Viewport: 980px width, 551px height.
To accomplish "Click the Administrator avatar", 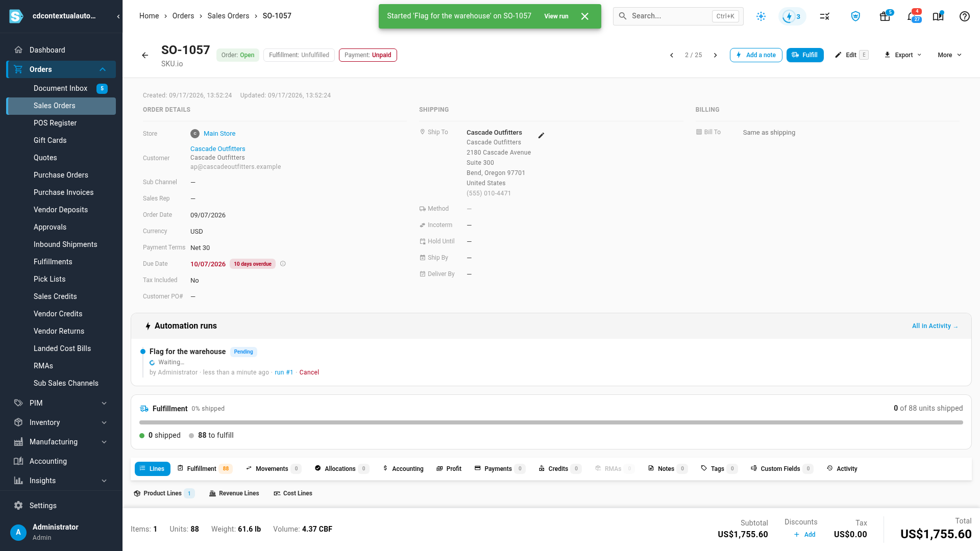I will [18, 533].
